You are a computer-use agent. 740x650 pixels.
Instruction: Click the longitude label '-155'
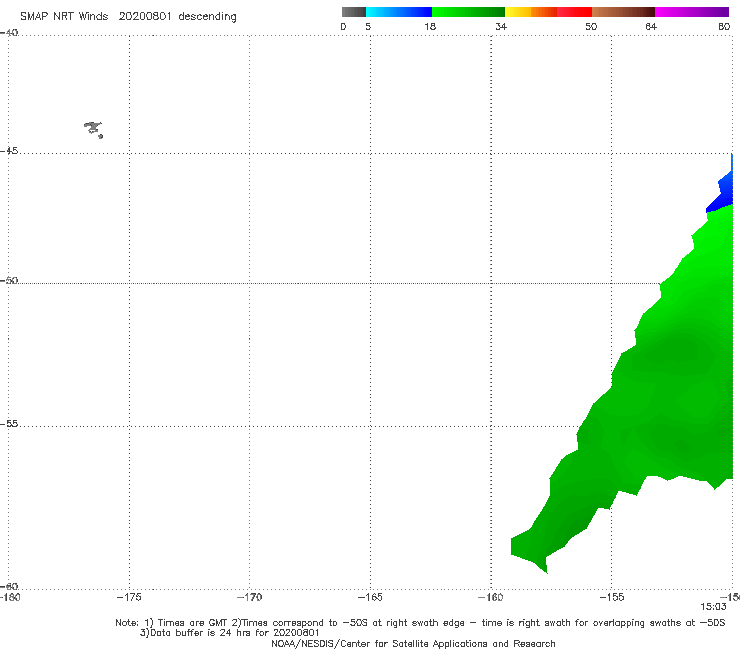point(612,597)
